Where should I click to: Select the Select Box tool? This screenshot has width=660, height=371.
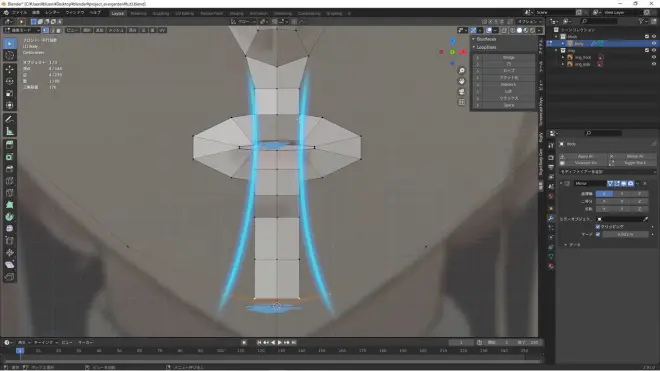pos(10,43)
